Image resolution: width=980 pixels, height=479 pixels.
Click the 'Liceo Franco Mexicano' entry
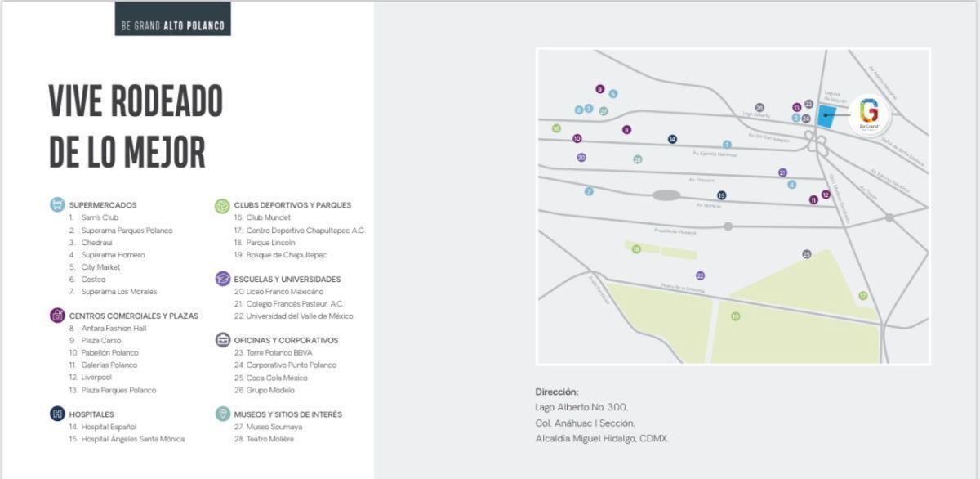278,292
